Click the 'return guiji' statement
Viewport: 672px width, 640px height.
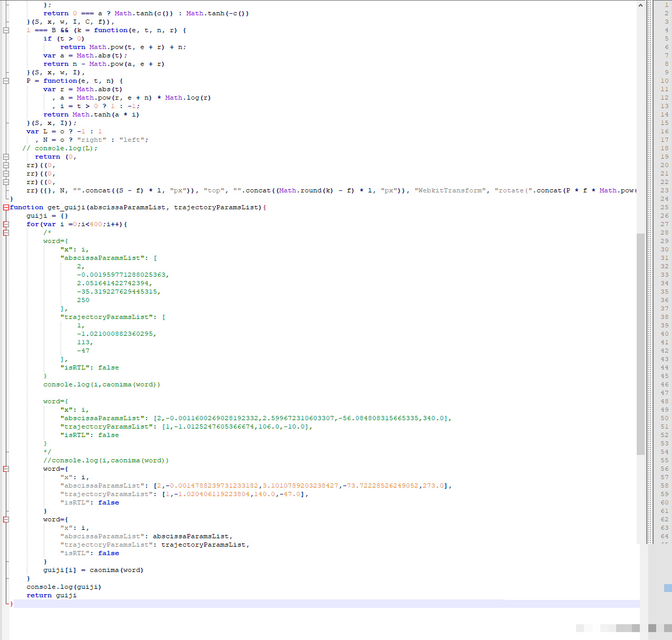[52, 595]
